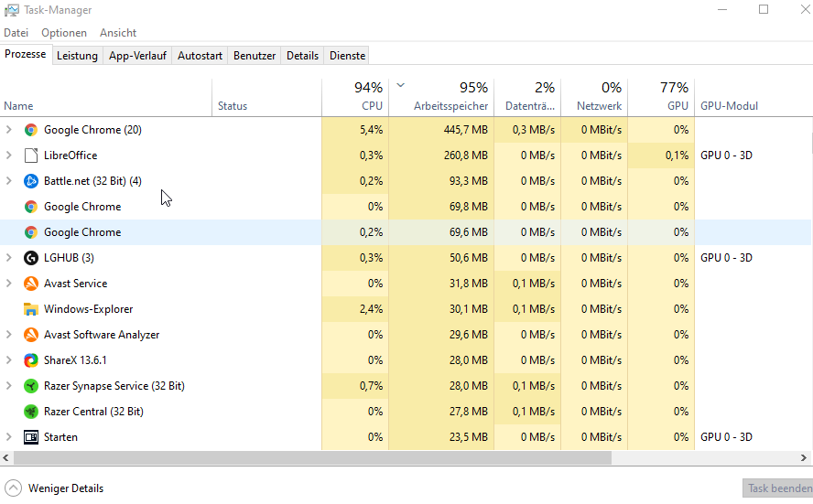Click the scrollbar's right arrow
The height and width of the screenshot is (504, 813).
(x=804, y=458)
